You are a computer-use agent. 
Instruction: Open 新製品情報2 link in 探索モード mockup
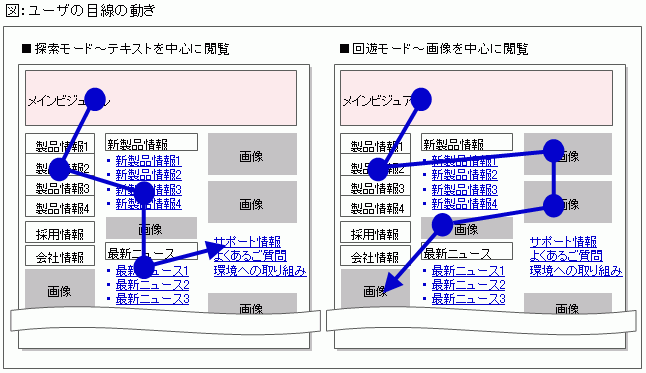tap(148, 175)
